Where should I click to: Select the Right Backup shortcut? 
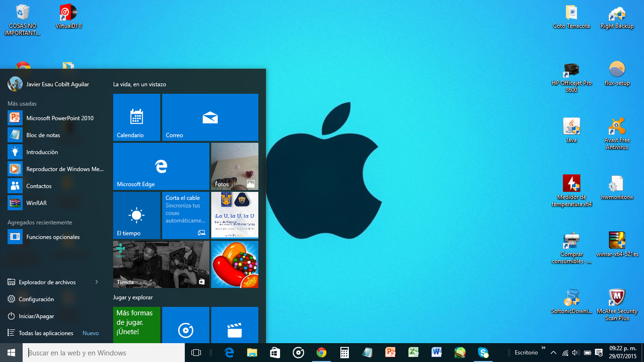click(x=617, y=17)
